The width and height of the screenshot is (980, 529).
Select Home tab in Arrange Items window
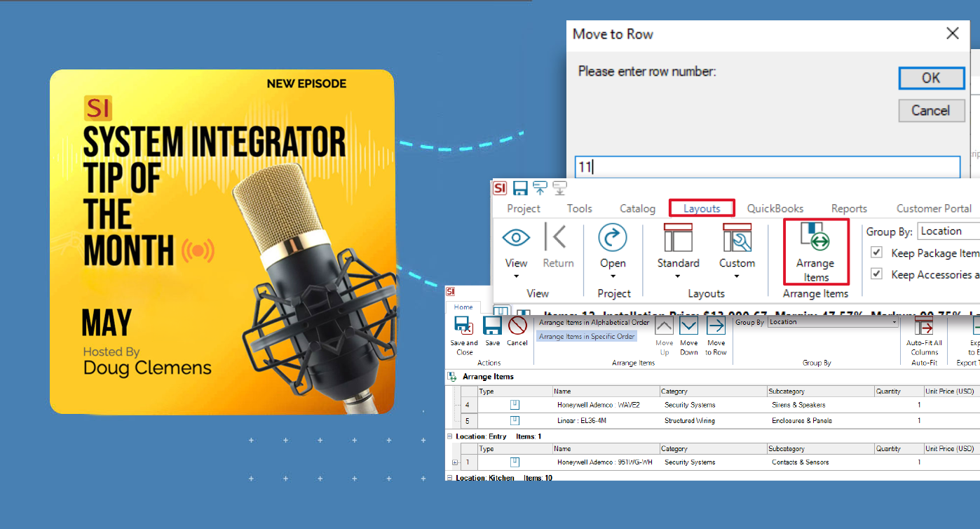463,307
